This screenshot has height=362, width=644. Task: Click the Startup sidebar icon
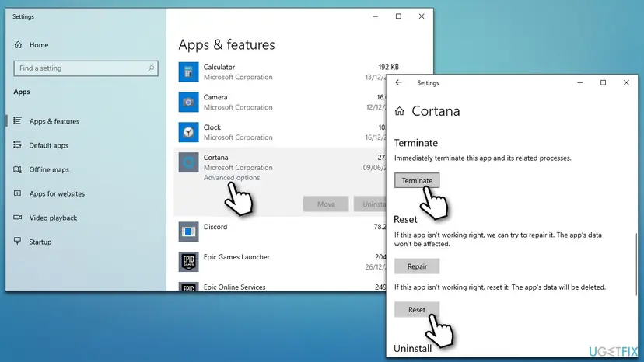tap(17, 242)
